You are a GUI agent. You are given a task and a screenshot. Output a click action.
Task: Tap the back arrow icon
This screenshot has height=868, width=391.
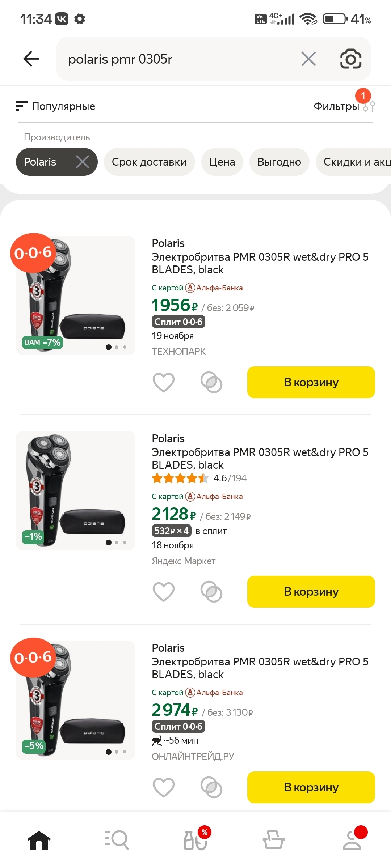(31, 59)
